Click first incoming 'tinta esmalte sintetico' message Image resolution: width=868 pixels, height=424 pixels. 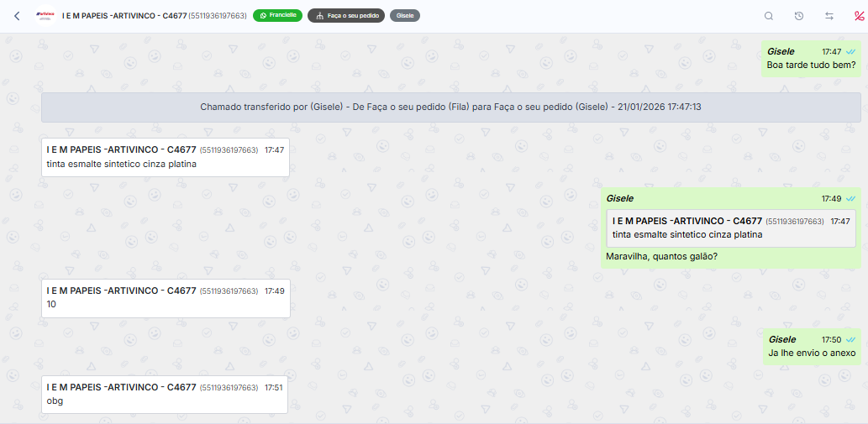122,164
